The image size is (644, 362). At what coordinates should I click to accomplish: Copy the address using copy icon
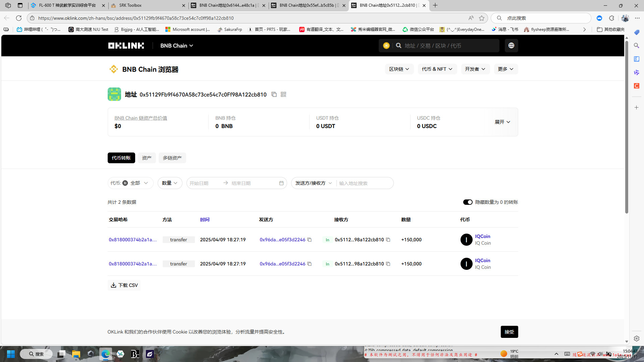point(274,95)
